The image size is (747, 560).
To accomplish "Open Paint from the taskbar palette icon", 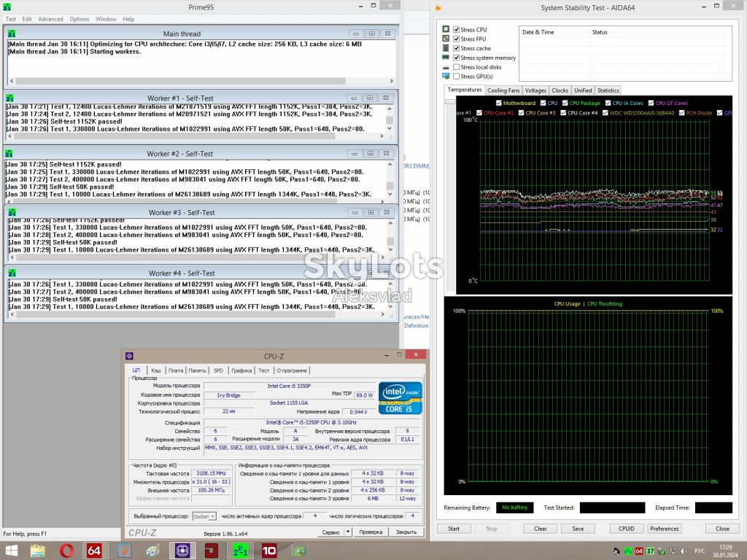I will point(152,551).
